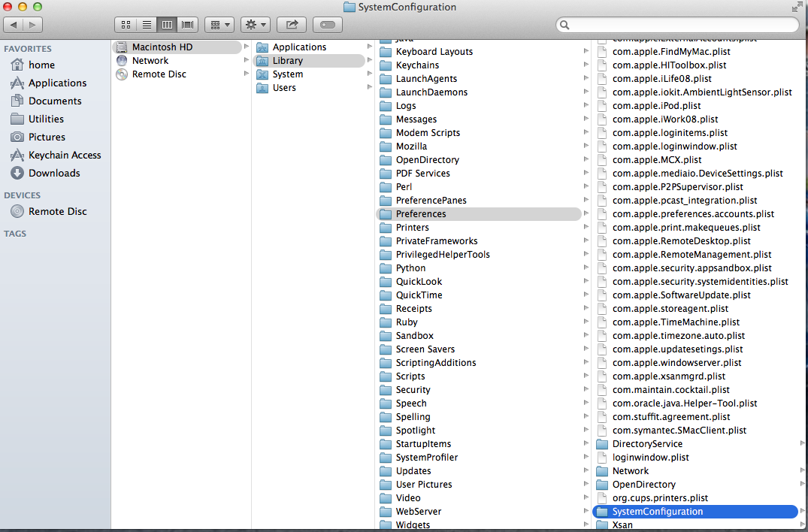This screenshot has width=808, height=532.
Task: Select the Spotlight folder
Action: click(x=480, y=430)
